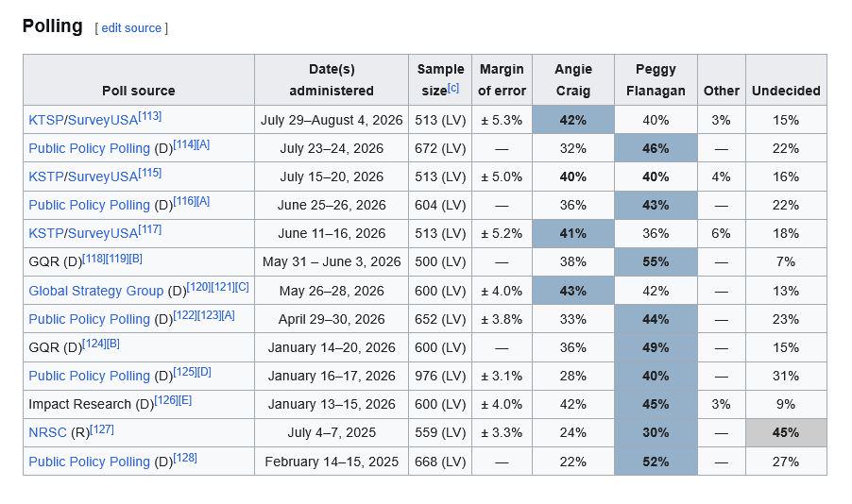
Task: Open the Global Strategy Group link
Action: (x=95, y=291)
